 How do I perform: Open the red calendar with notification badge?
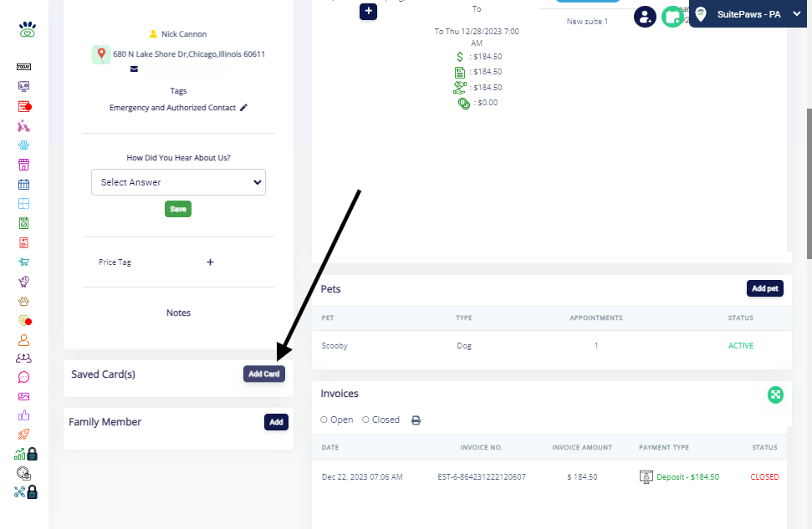point(24,107)
